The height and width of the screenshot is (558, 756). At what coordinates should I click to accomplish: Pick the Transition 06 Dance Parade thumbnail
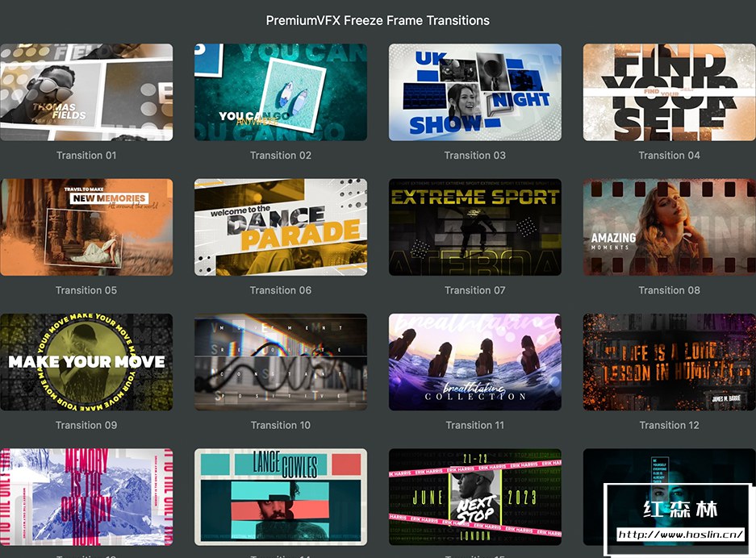pos(281,227)
